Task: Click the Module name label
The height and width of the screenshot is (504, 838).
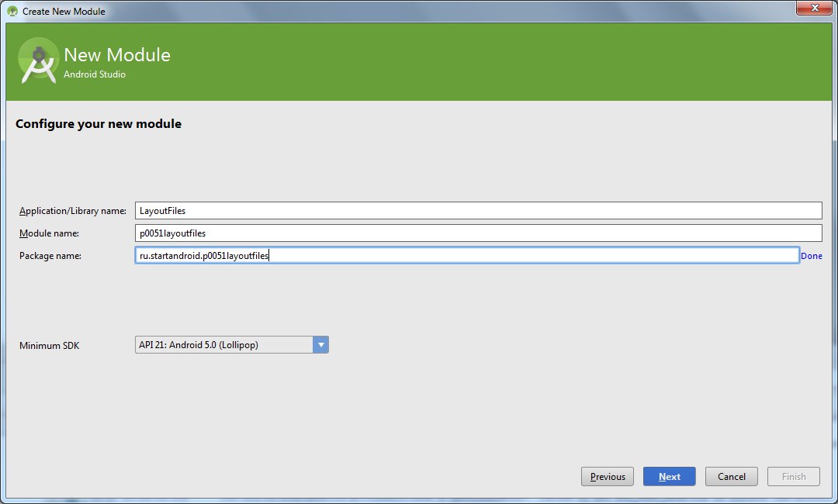Action: pyautogui.click(x=49, y=233)
